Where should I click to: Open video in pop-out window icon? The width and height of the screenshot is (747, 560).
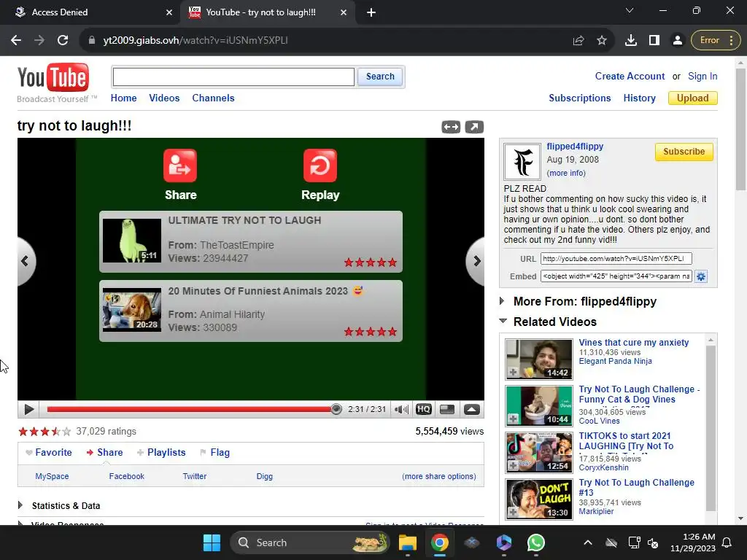coord(474,127)
